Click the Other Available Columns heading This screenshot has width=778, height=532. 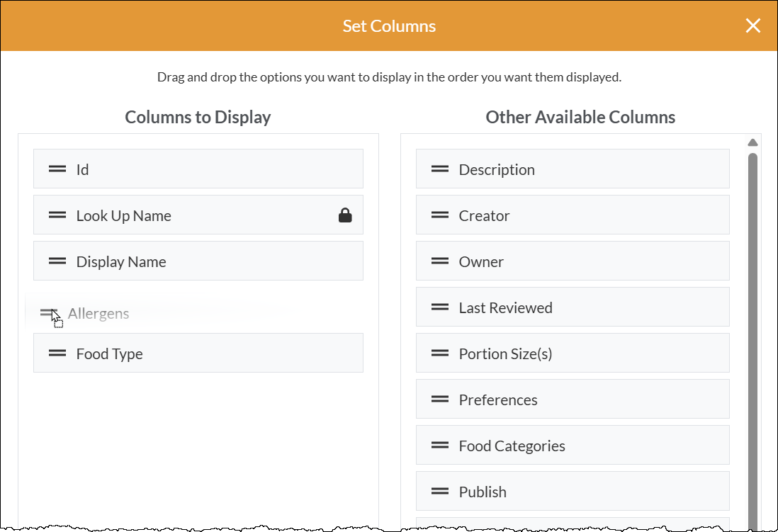[580, 117]
